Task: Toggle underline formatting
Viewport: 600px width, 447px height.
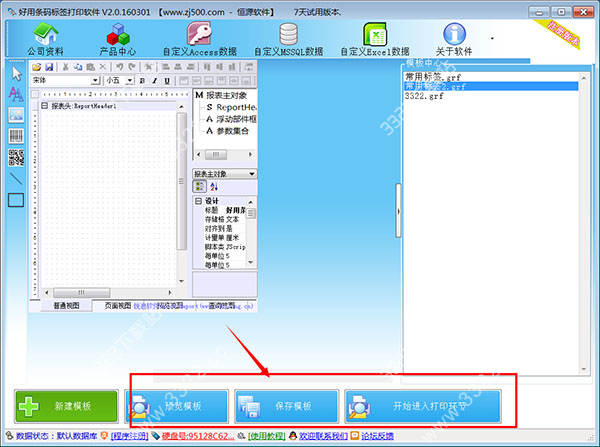Action: tap(167, 81)
